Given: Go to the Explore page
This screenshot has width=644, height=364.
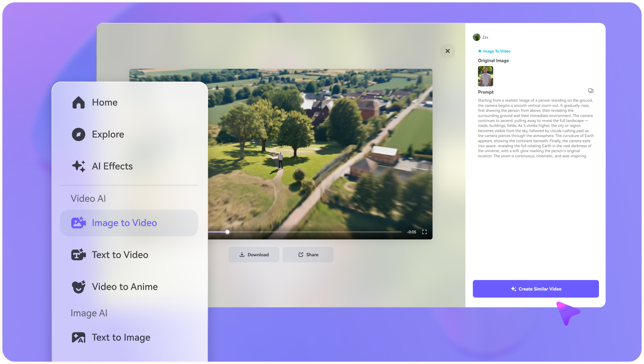Looking at the screenshot, I should [108, 135].
